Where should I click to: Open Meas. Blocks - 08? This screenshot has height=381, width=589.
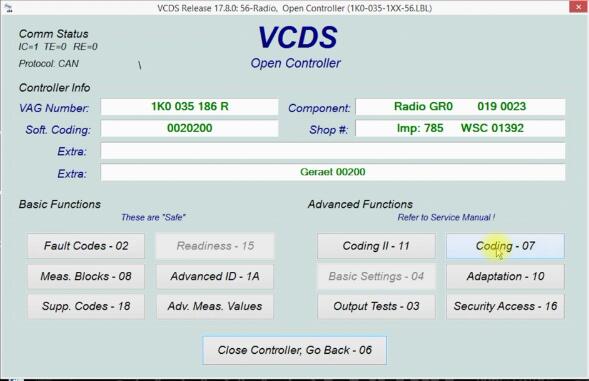86,277
